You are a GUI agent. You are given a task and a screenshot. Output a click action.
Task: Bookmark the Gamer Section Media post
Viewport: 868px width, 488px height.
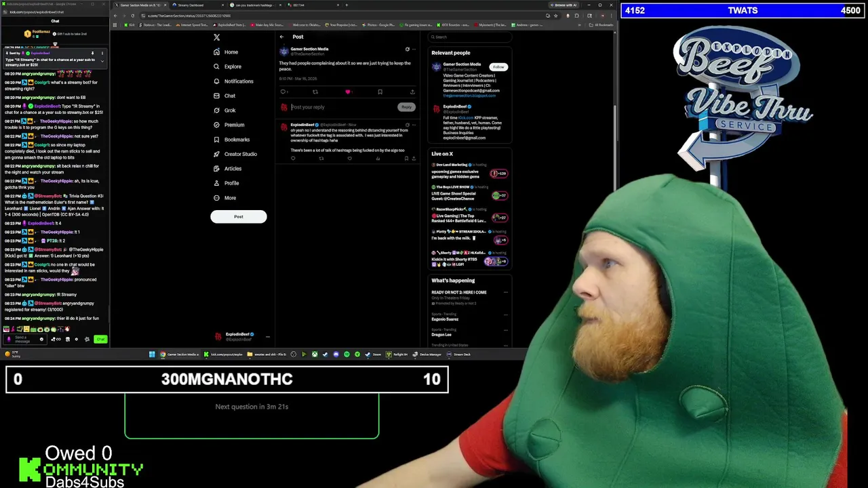tap(380, 91)
